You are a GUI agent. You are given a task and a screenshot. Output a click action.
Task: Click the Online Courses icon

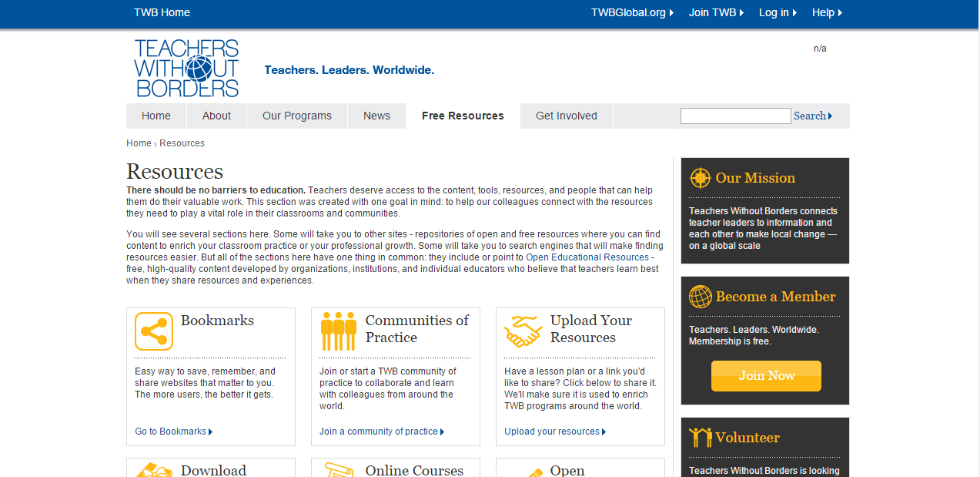339,469
